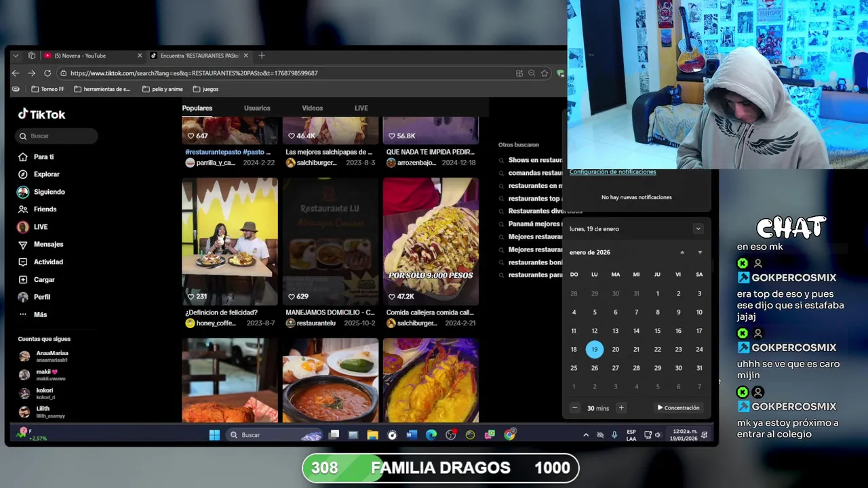This screenshot has width=868, height=488.
Task: Open Configuración de notificaciones link
Action: (x=612, y=171)
